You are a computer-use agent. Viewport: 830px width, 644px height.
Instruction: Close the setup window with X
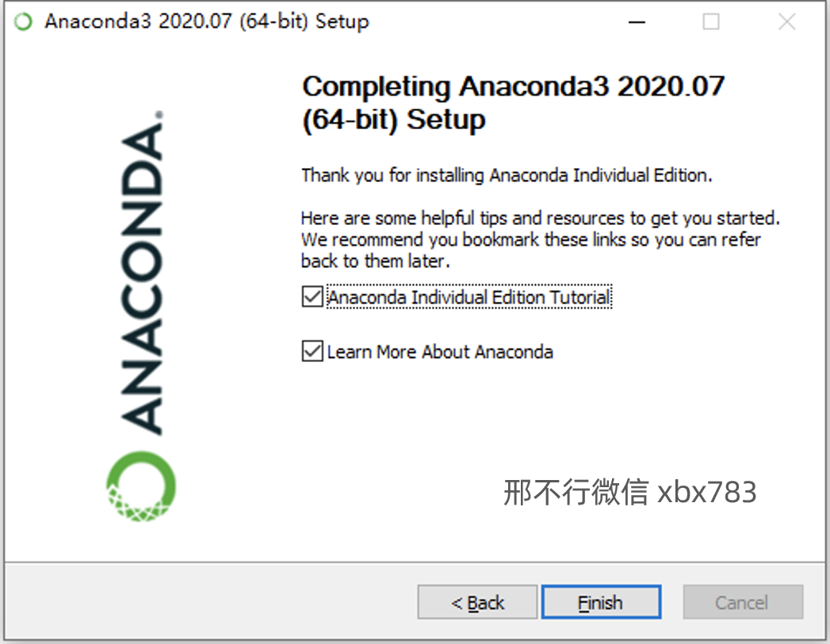[x=787, y=22]
